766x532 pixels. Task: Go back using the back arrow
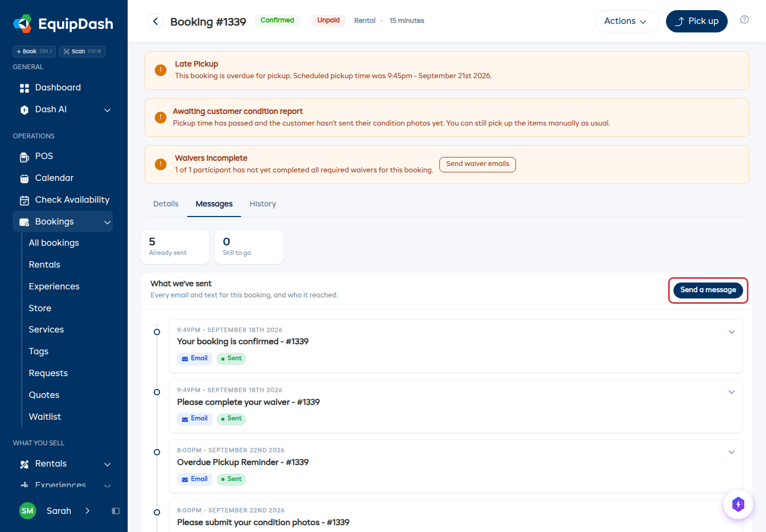click(x=155, y=21)
